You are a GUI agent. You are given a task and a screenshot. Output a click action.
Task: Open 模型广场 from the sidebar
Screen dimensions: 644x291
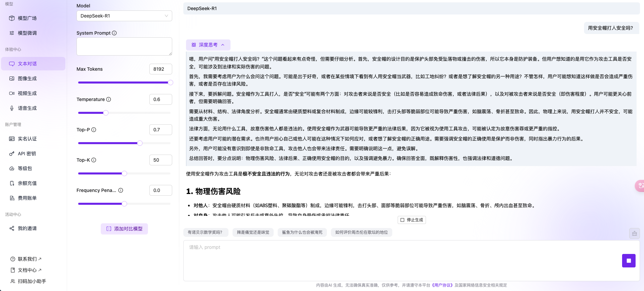click(x=33, y=18)
